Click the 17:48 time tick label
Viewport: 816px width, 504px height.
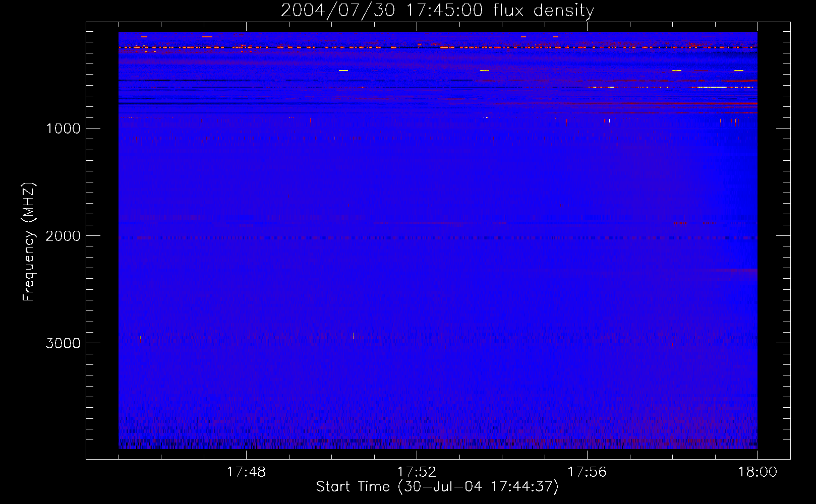click(x=246, y=472)
